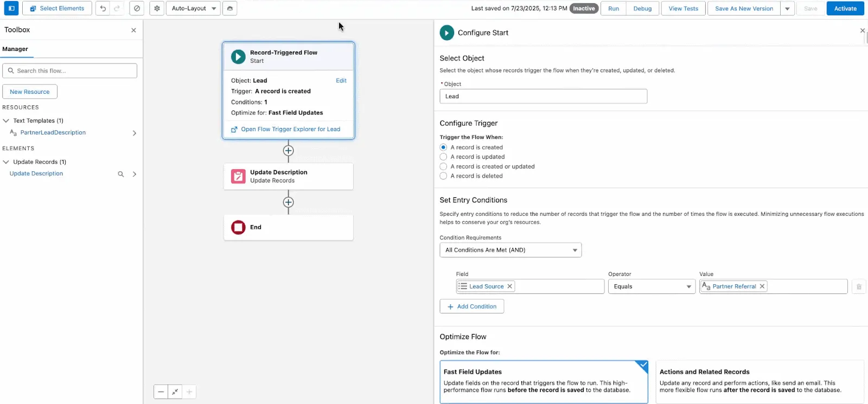Viewport: 868px width, 404px height.
Task: Choose 'A record is deleted' trigger
Action: 443,176
